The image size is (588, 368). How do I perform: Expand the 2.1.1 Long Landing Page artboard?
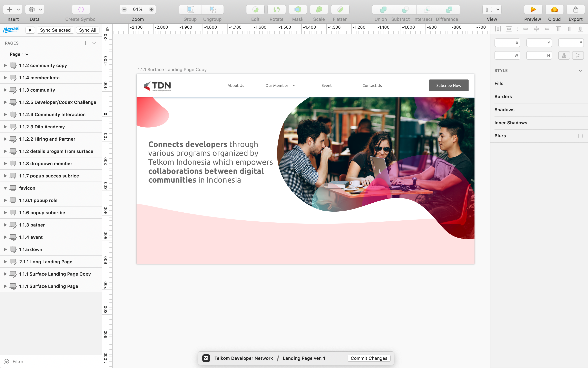(5, 262)
